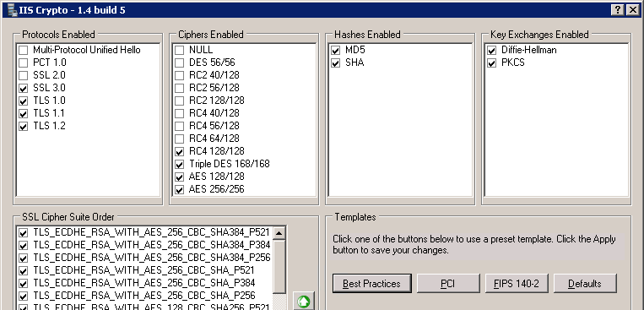This screenshot has width=644, height=310.
Task: Uncheck the PKCS key exchange
Action: (x=491, y=63)
